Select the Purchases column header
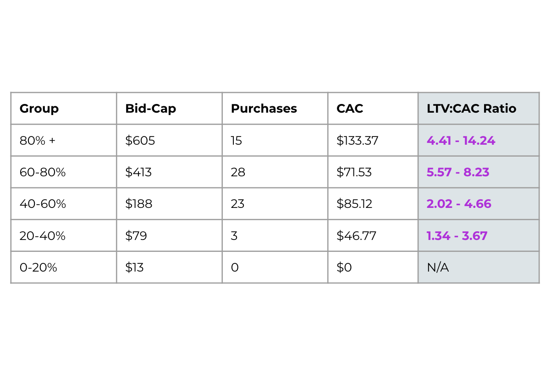 (275, 109)
